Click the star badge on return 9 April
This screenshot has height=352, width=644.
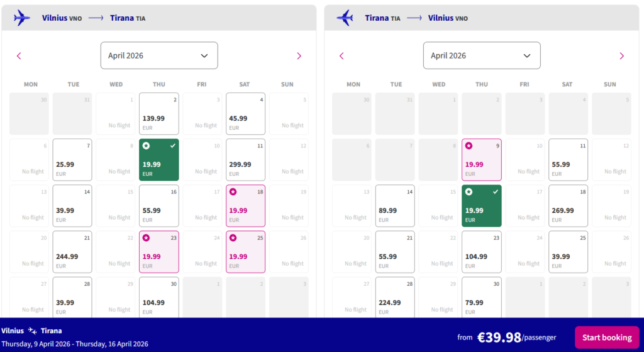(x=469, y=145)
